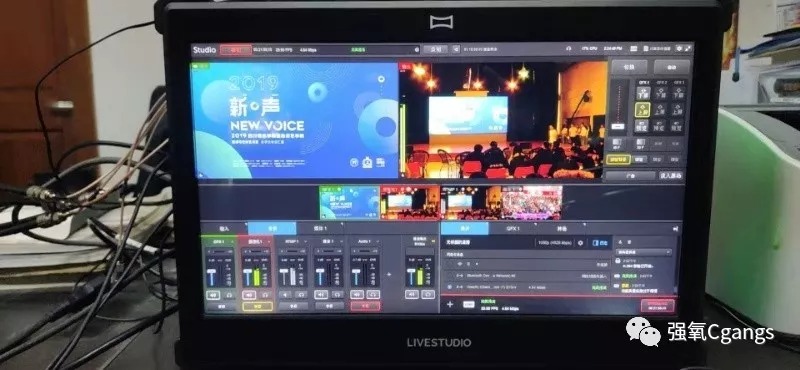Image resolution: width=800 pixels, height=370 pixels.
Task: Click the speaker icon beside the GFX tabs
Action: point(676,229)
